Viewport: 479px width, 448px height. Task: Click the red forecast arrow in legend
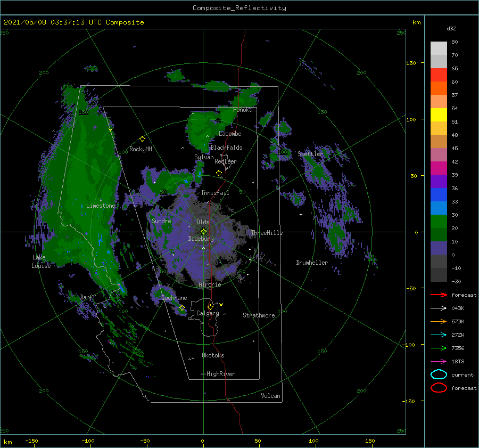pyautogui.click(x=439, y=295)
